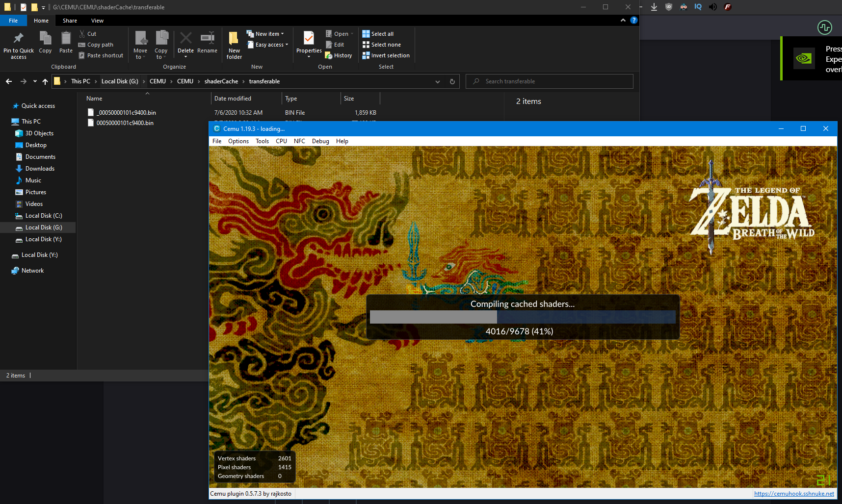The image size is (842, 504).
Task: Go back using the Explorer back arrow
Action: point(9,81)
